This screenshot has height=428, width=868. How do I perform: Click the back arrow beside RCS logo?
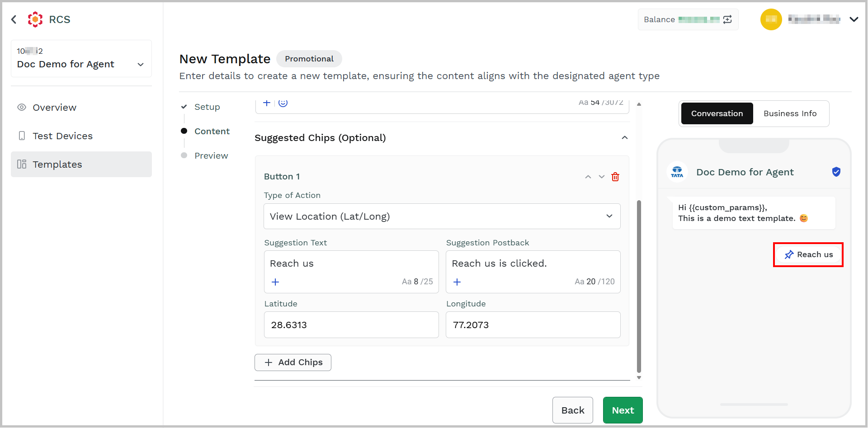tap(14, 19)
